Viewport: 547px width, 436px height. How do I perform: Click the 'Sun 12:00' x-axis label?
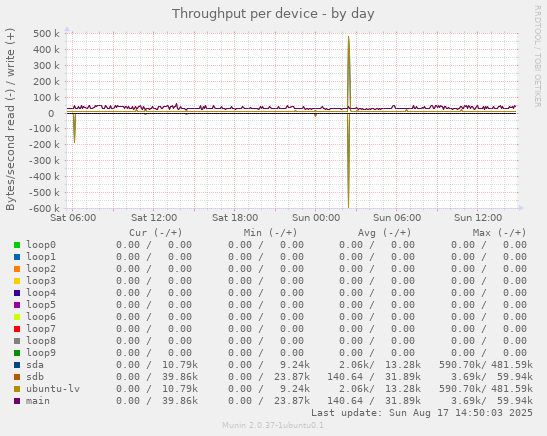478,218
